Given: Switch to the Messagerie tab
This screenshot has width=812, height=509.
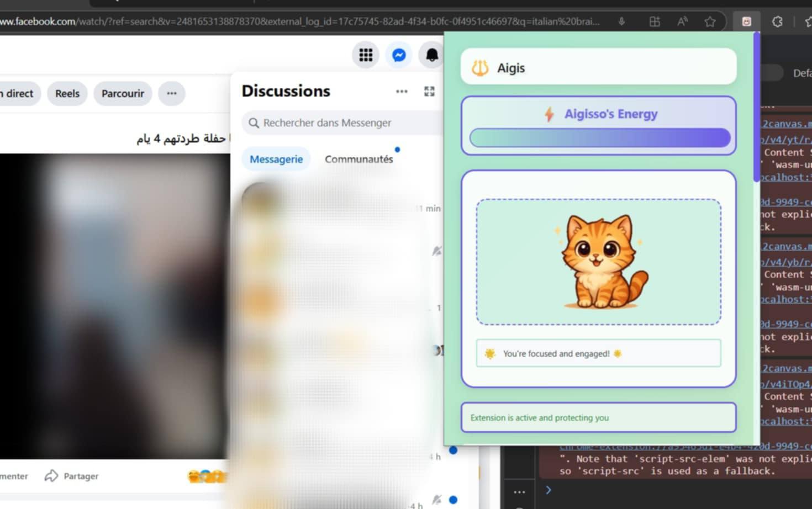Looking at the screenshot, I should coord(276,159).
